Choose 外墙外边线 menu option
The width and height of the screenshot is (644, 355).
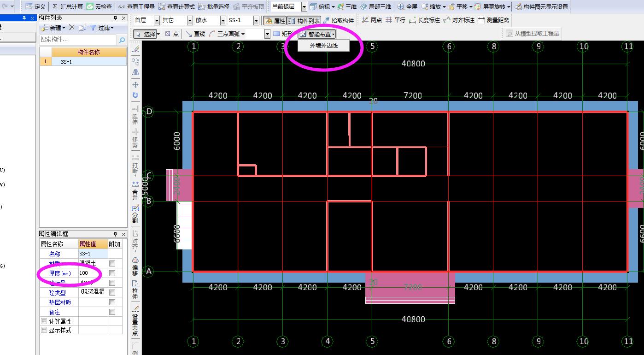[x=324, y=46]
